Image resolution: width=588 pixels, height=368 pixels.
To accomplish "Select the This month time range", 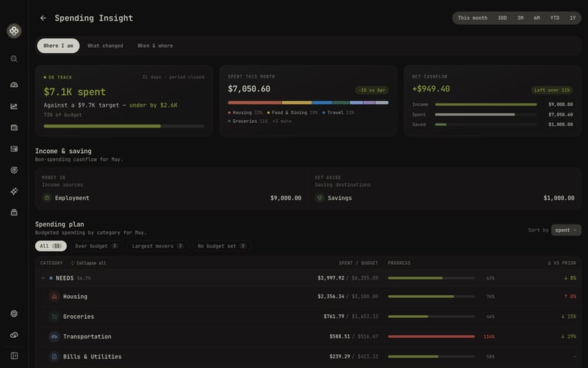I will [473, 18].
